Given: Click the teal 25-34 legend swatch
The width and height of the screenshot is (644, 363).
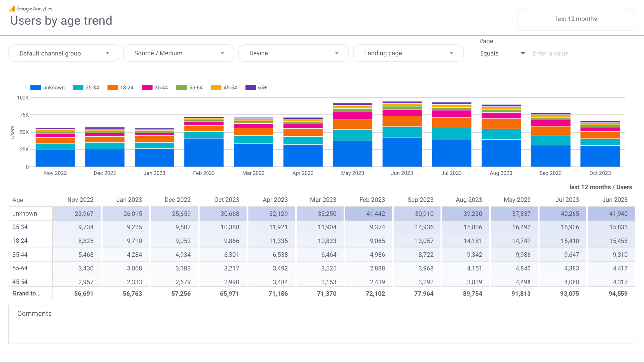Looking at the screenshot, I should point(78,88).
